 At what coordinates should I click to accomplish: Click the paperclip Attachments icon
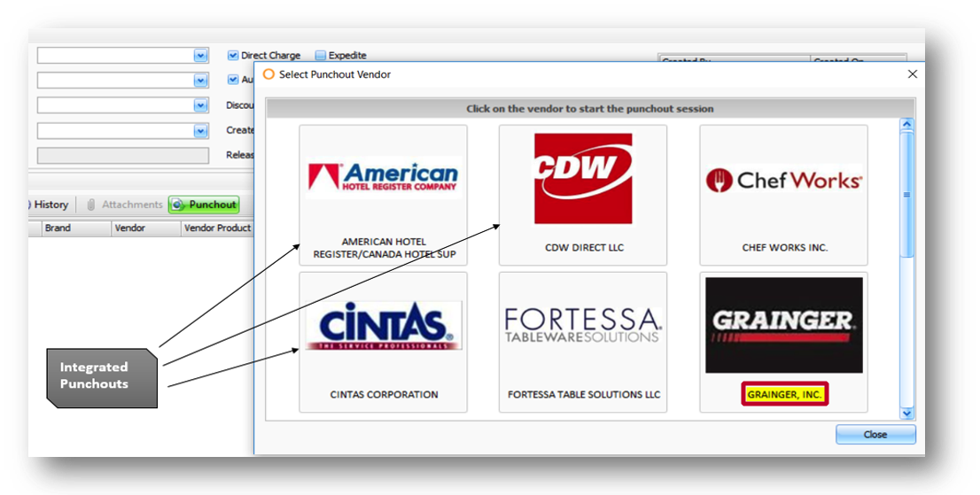tap(91, 205)
